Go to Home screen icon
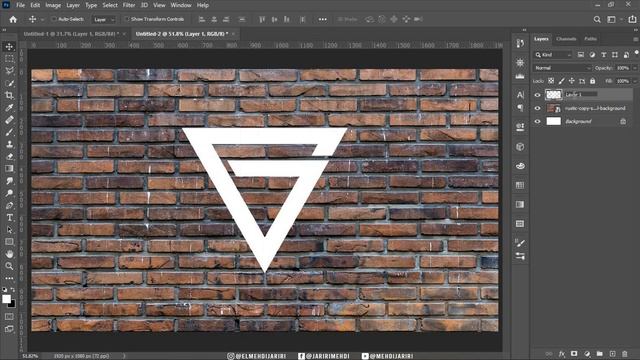640x360 pixels. (x=13, y=19)
